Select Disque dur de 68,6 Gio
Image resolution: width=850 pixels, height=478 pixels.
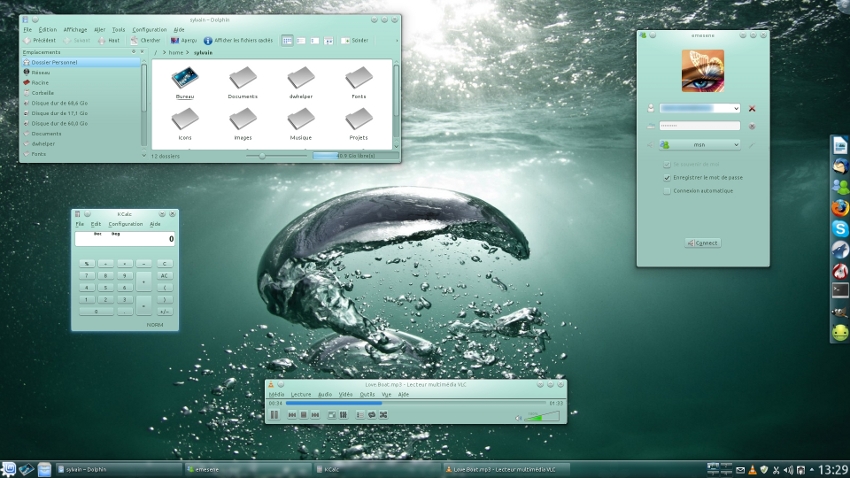click(81, 103)
